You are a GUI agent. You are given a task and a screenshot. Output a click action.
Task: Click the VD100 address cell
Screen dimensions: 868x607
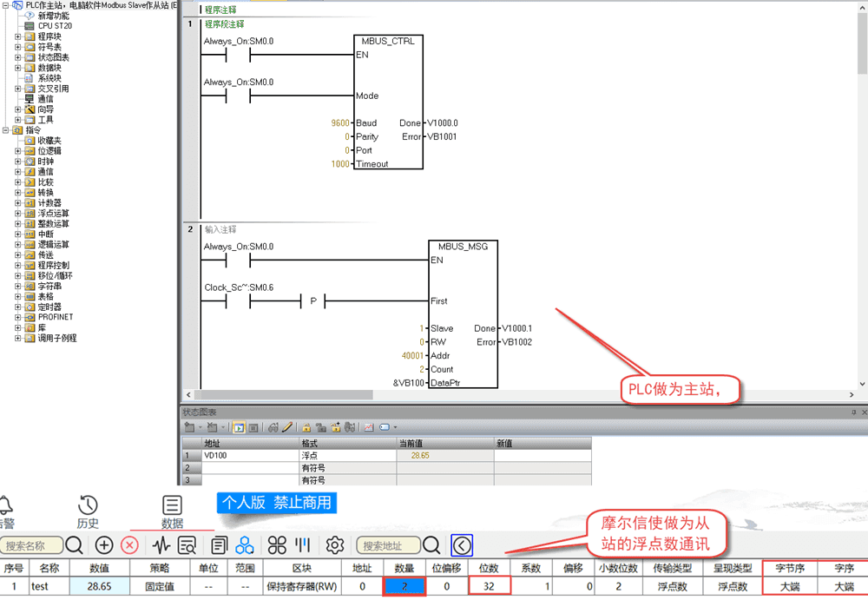click(x=249, y=454)
